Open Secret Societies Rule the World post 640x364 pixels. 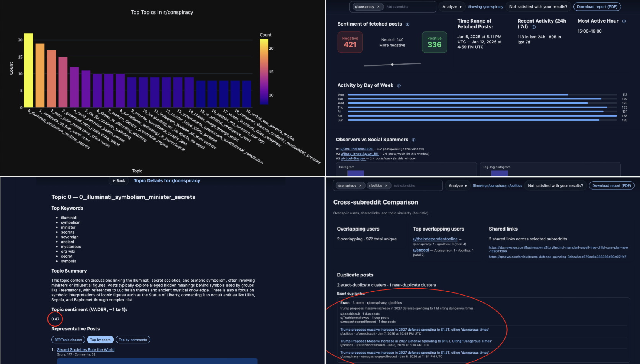pyautogui.click(x=86, y=350)
